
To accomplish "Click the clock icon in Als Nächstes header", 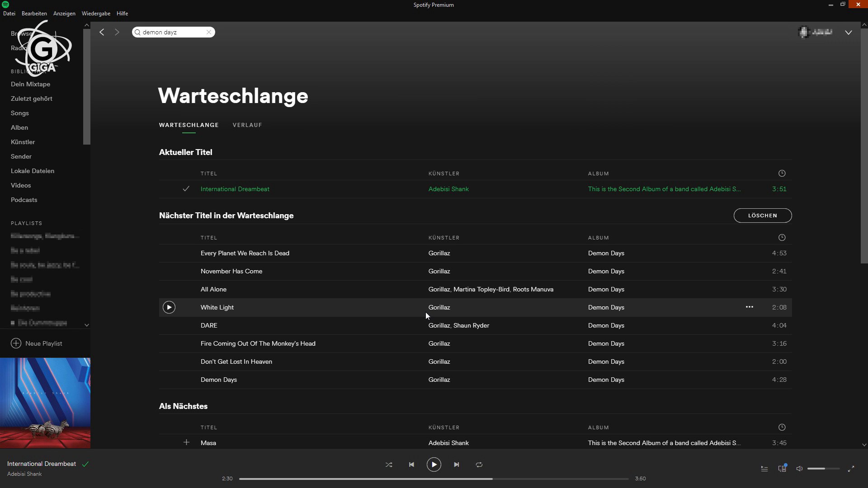I will click(782, 427).
